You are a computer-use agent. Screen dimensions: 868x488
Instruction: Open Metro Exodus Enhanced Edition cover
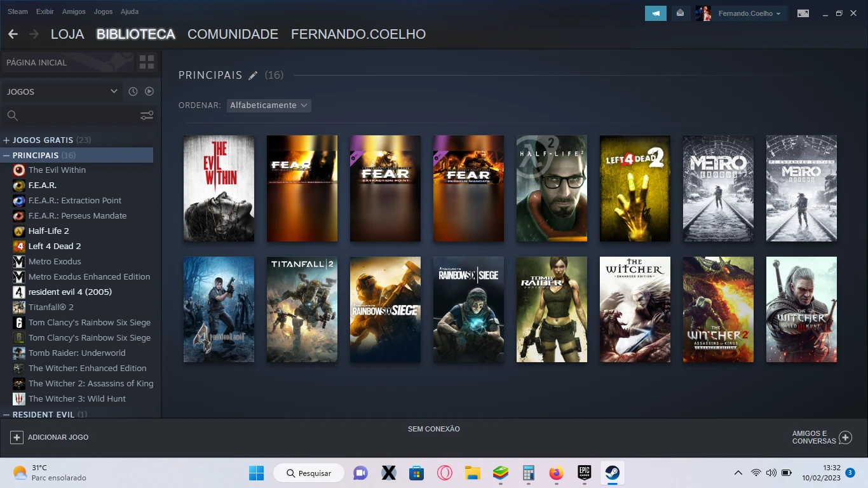click(801, 188)
